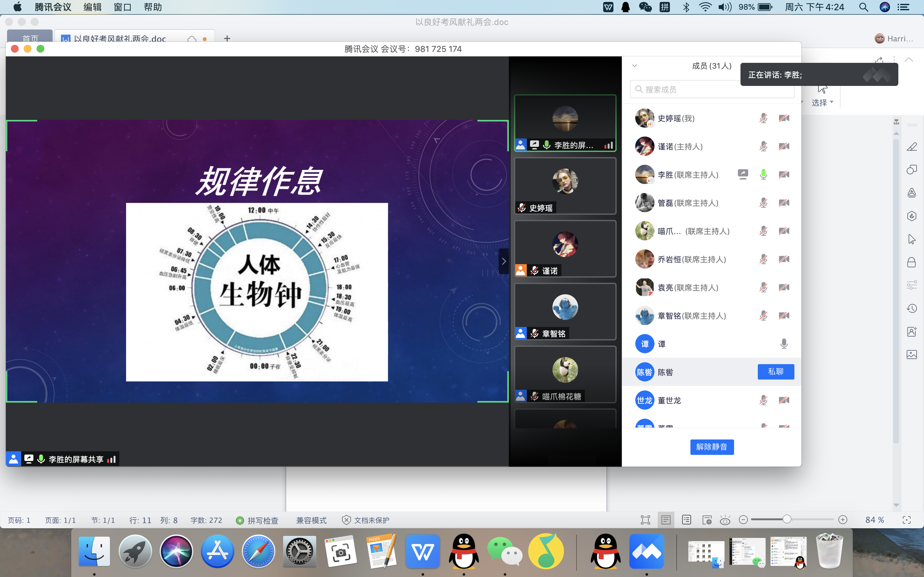Click the WPS icon in the Dock
The width and height of the screenshot is (924, 577).
[422, 551]
